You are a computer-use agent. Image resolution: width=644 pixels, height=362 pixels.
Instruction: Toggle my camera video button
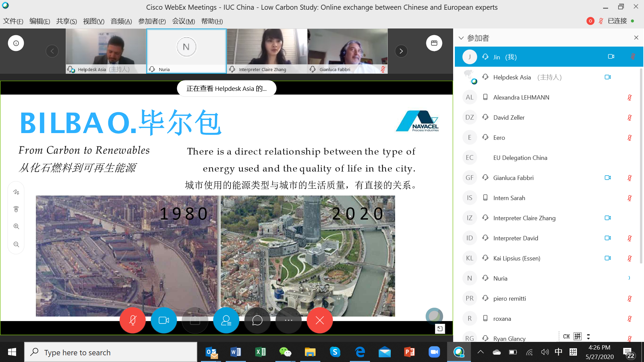tap(164, 320)
